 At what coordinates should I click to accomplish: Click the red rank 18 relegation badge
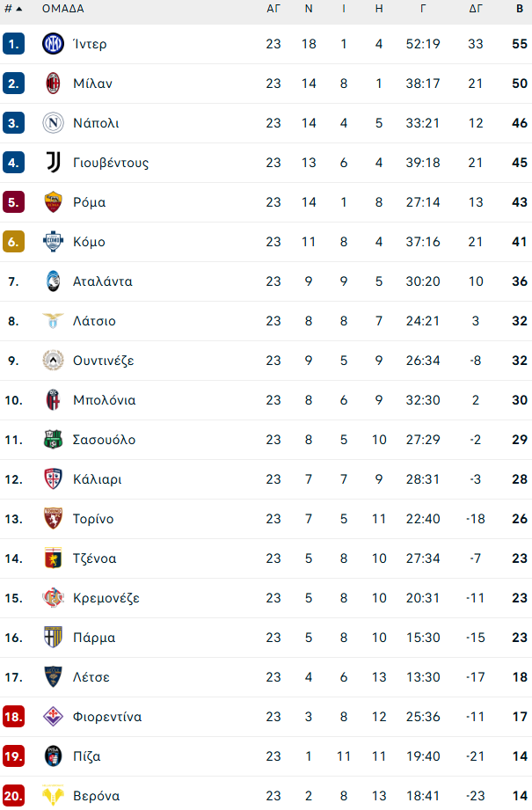tap(13, 717)
